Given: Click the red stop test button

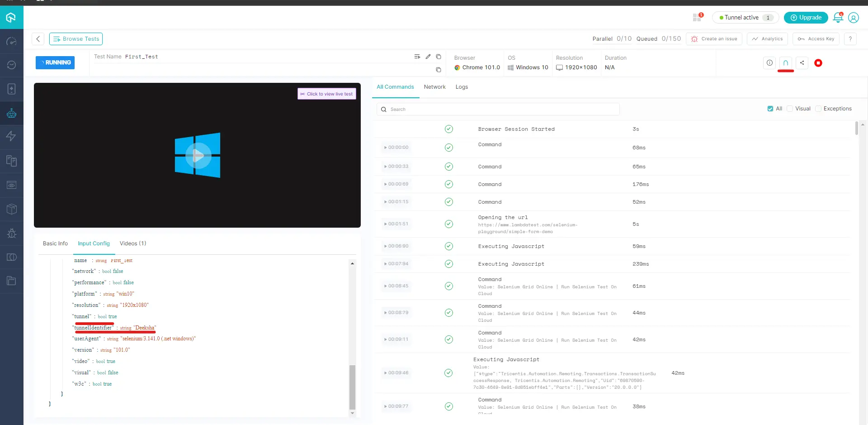Looking at the screenshot, I should point(818,63).
